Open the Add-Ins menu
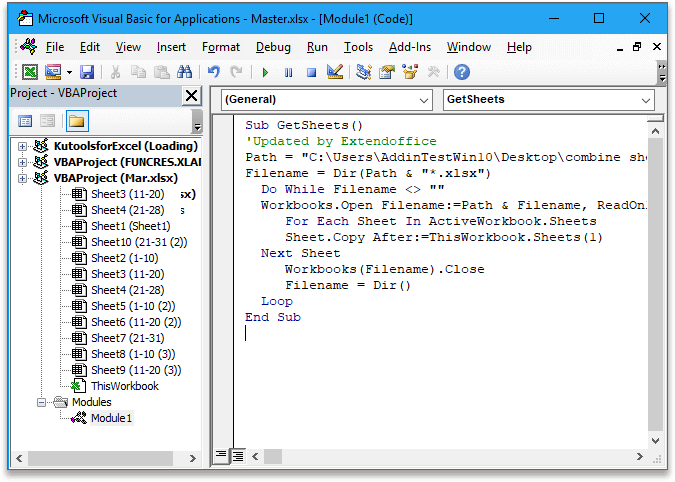 (410, 47)
